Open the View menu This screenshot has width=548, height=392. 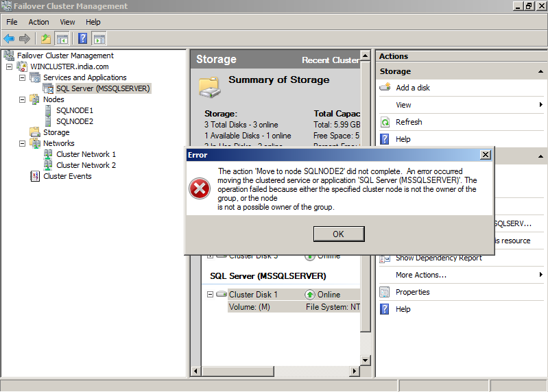click(67, 22)
